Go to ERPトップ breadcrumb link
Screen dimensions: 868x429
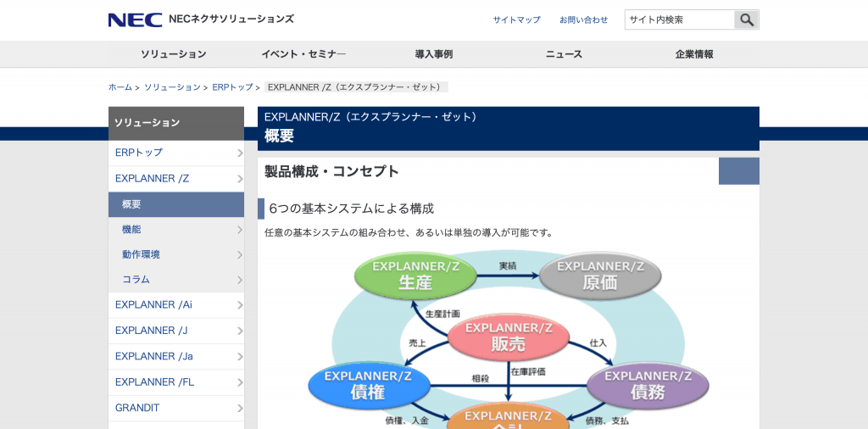[232, 87]
